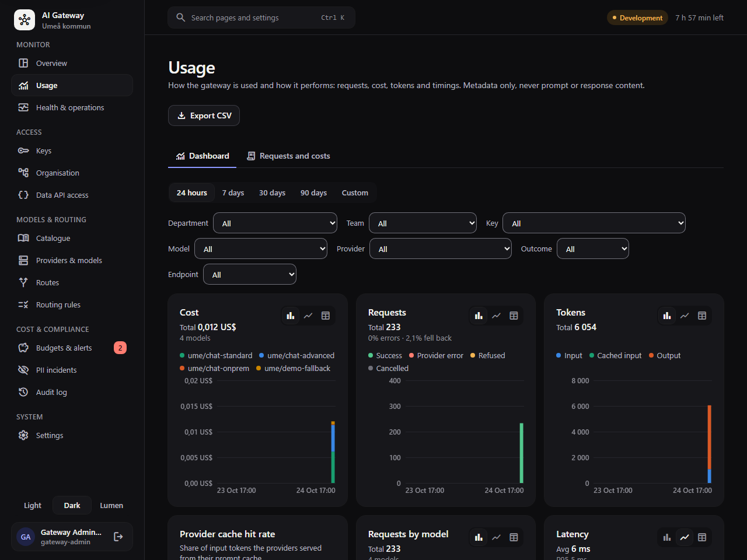Viewport: 747px width, 560px height.
Task: Open the Endpoint filter dropdown
Action: [x=250, y=274]
